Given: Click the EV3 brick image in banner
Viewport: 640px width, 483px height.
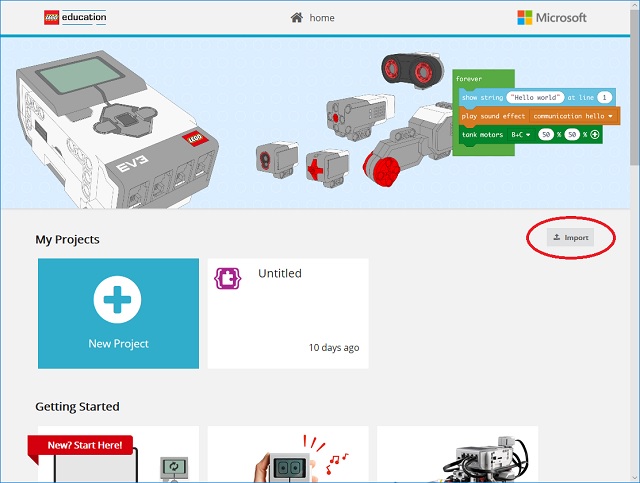Looking at the screenshot, I should coord(110,120).
